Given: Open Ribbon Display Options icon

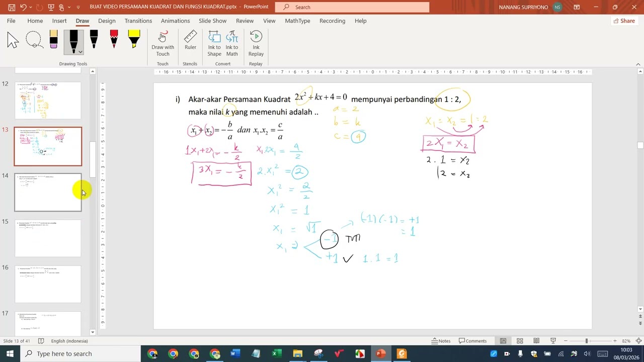Looking at the screenshot, I should (577, 7).
